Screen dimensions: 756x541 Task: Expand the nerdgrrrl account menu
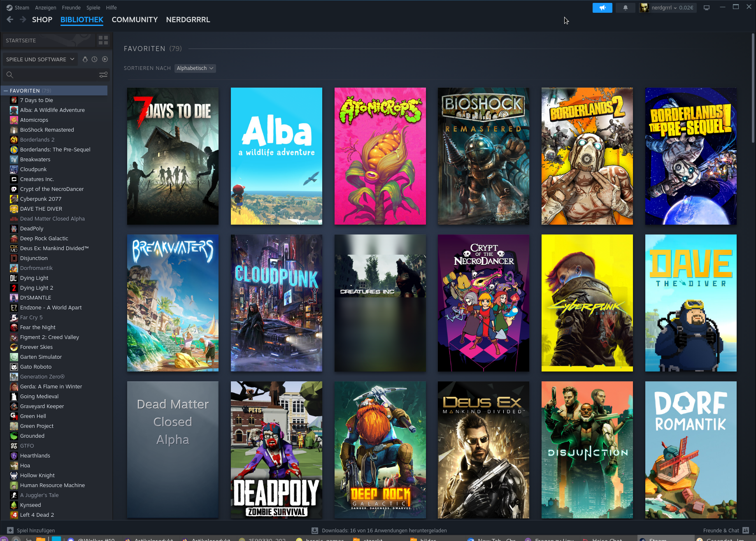click(668, 7)
